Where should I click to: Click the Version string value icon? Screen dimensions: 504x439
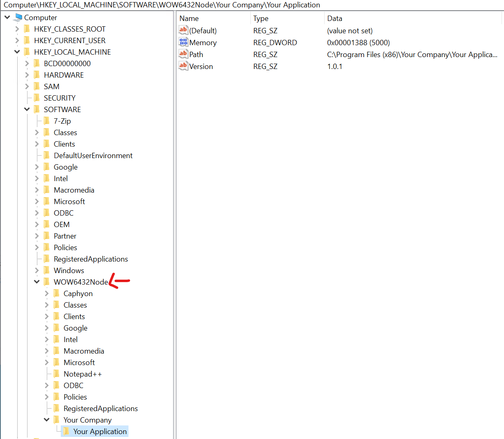[x=183, y=66]
